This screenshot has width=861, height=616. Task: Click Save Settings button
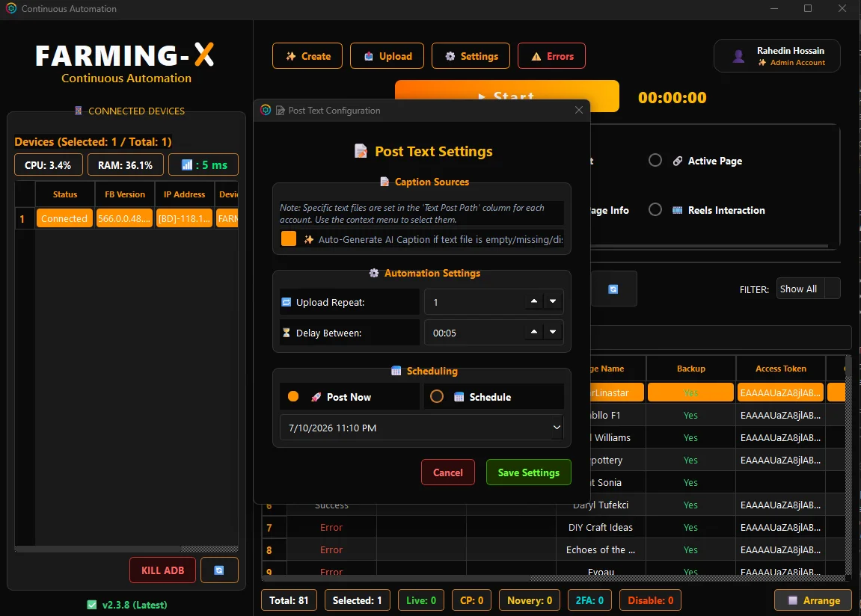pyautogui.click(x=529, y=472)
